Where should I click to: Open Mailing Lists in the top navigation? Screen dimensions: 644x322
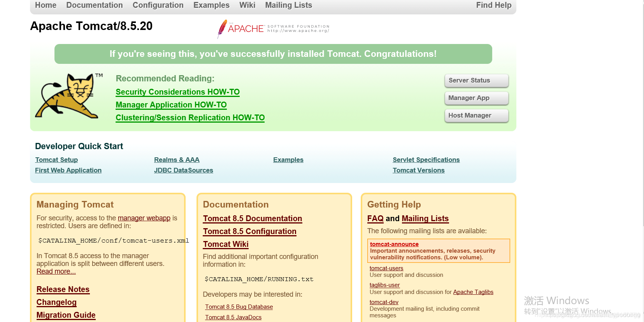tap(289, 5)
